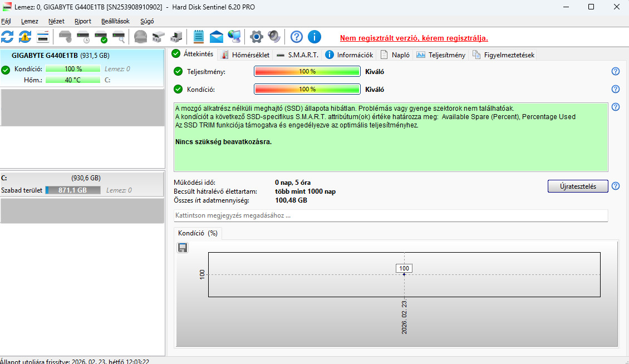Switch to the Információk tab
629x364 pixels.
(349, 55)
